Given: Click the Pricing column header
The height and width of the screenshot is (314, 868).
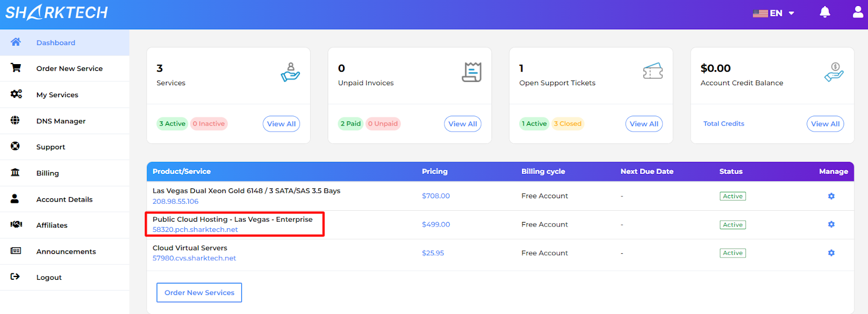Looking at the screenshot, I should coord(435,171).
